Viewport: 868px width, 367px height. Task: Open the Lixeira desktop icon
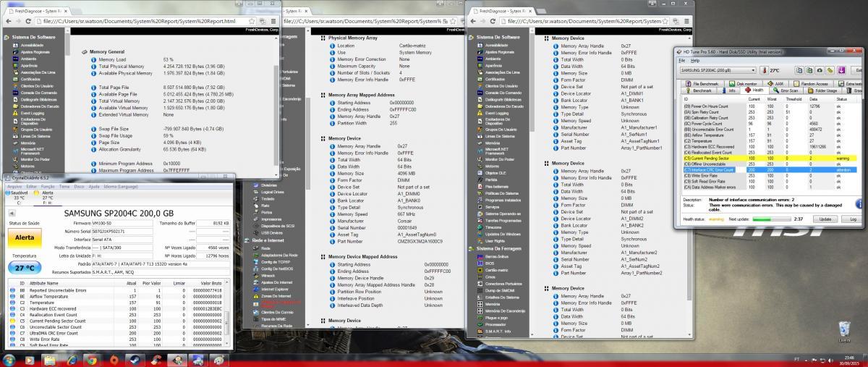pos(844,332)
